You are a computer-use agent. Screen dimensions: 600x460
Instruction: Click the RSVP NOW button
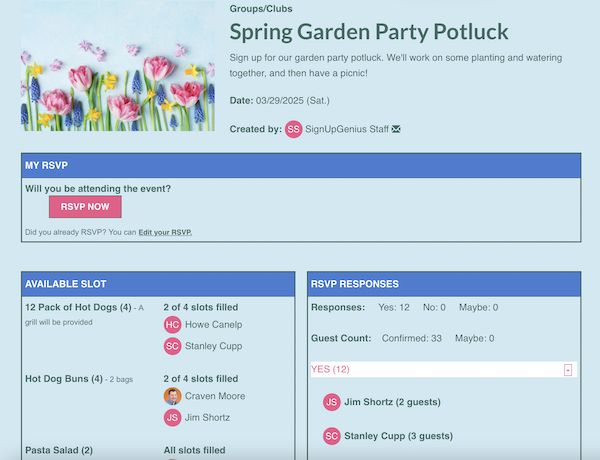point(85,207)
